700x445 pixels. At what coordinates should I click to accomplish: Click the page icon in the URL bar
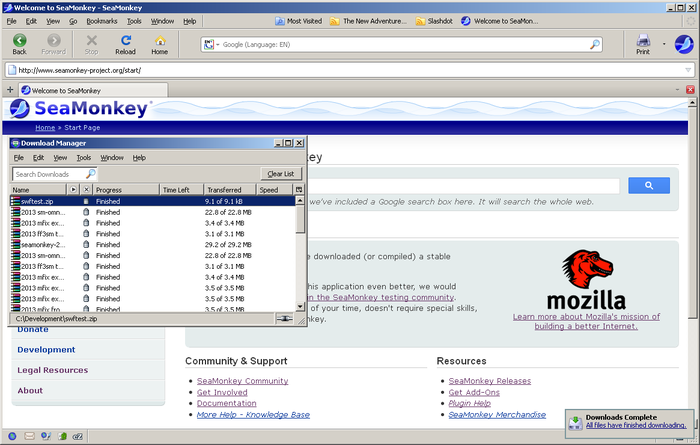click(x=12, y=70)
